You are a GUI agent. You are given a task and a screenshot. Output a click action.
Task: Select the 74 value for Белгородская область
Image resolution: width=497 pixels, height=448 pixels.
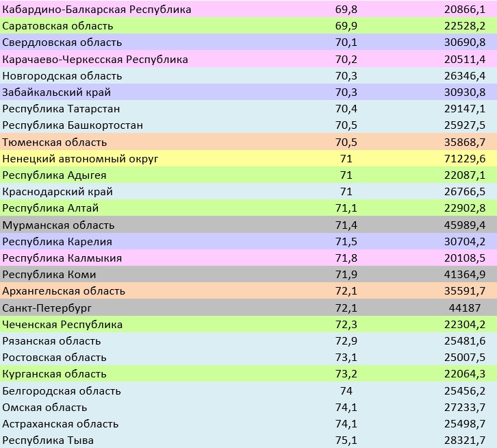pos(346,391)
